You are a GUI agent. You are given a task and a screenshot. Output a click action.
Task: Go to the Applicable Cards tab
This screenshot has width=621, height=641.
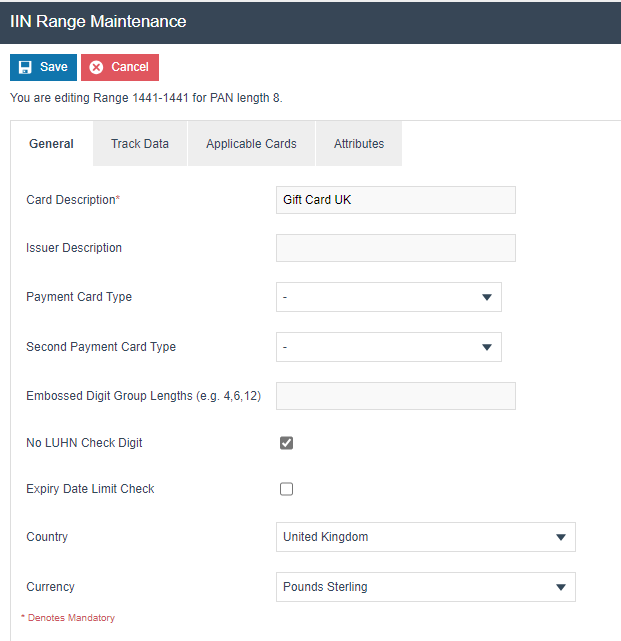tap(251, 144)
